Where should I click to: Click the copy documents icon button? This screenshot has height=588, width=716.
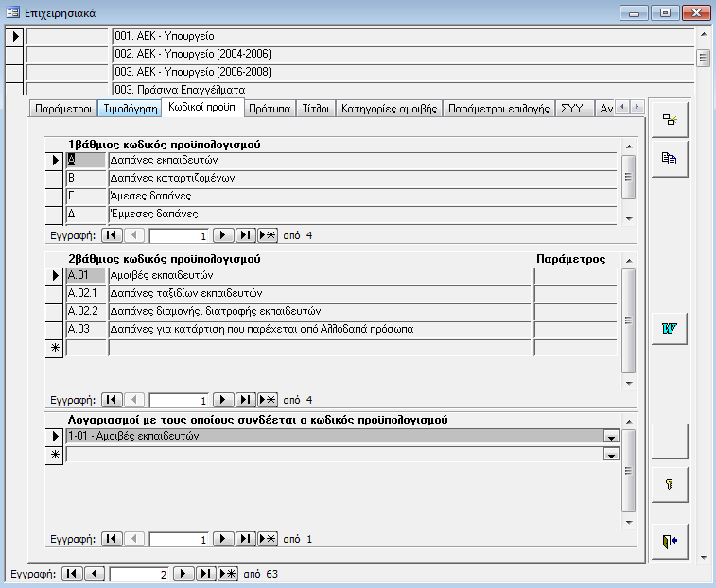pyautogui.click(x=670, y=159)
